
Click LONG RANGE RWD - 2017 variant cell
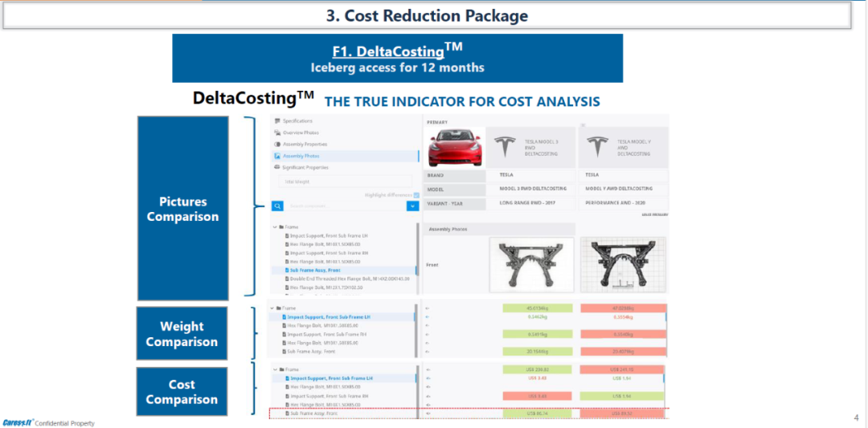530,203
